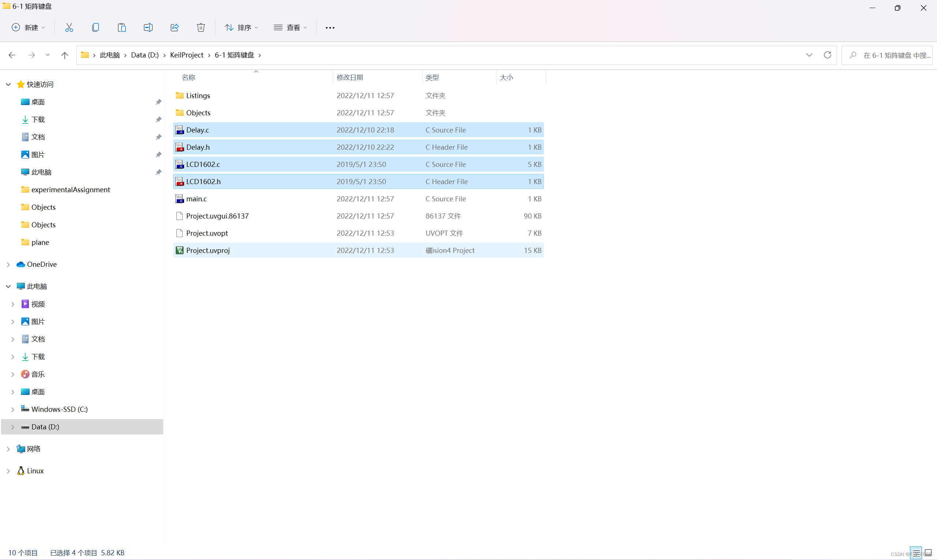The image size is (937, 560).
Task: Open the plane folder in sidebar
Action: coord(40,242)
